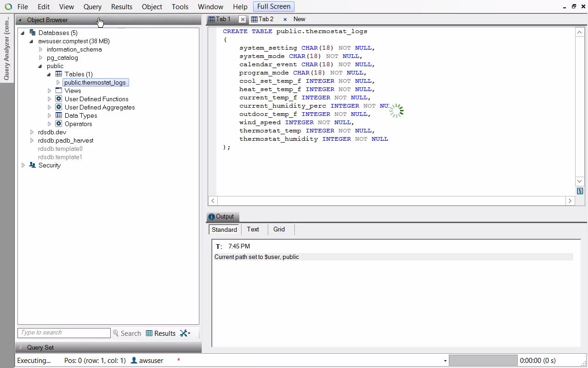Screen dimensions: 588x368
Task: Click the Tables folder icon in tree
Action: click(x=59, y=74)
